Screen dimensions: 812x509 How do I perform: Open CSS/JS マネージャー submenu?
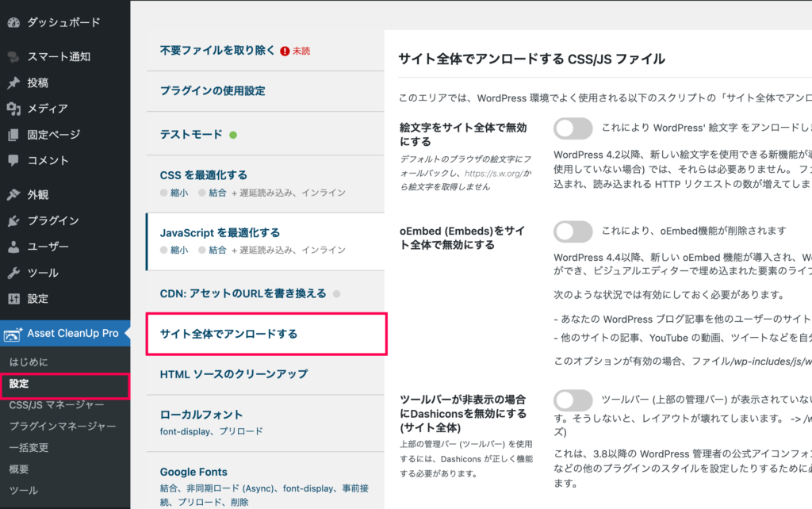pos(56,405)
